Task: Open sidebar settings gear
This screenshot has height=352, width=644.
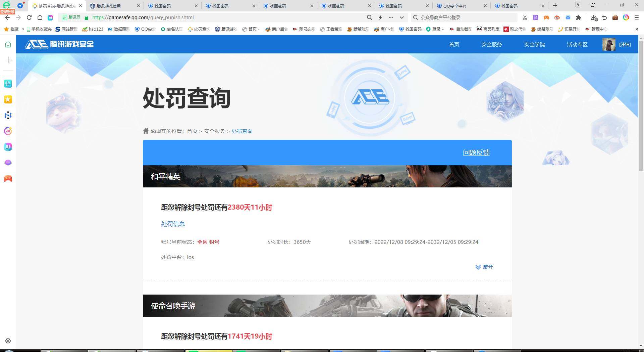Action: tap(8, 341)
